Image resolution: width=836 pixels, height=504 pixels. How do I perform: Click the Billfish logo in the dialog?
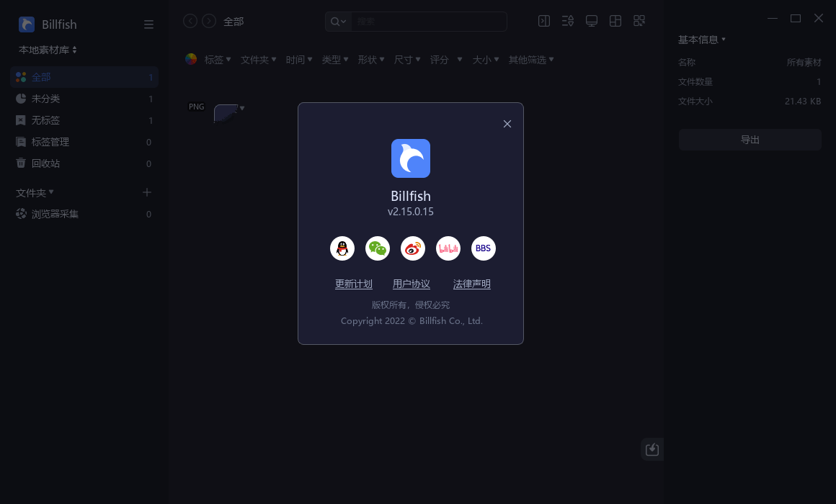[x=411, y=158]
